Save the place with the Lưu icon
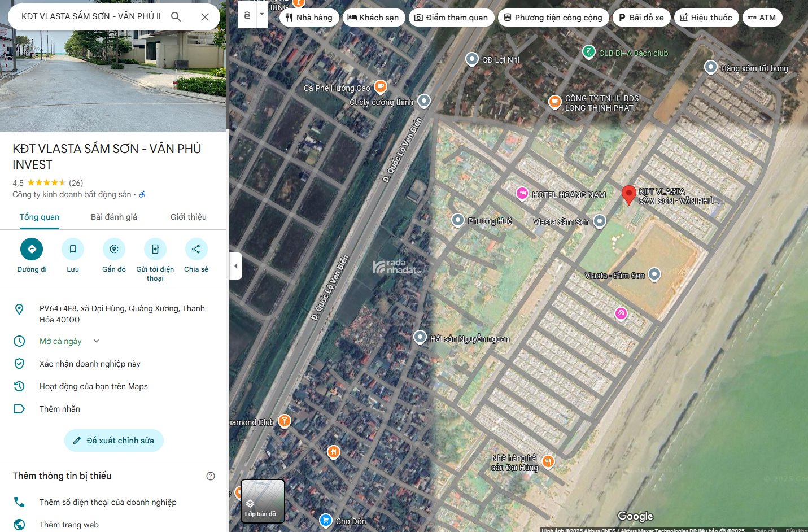This screenshot has width=808, height=532. (73, 249)
